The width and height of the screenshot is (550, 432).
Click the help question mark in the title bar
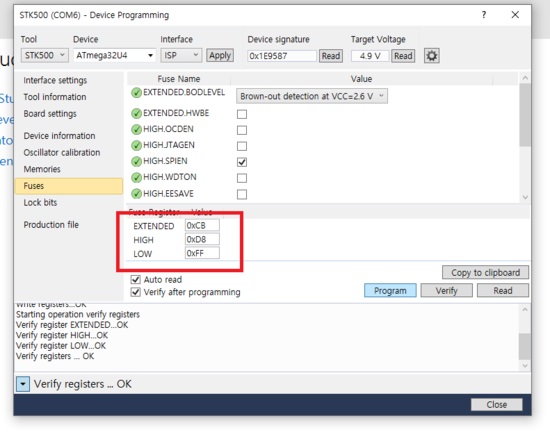click(x=484, y=15)
